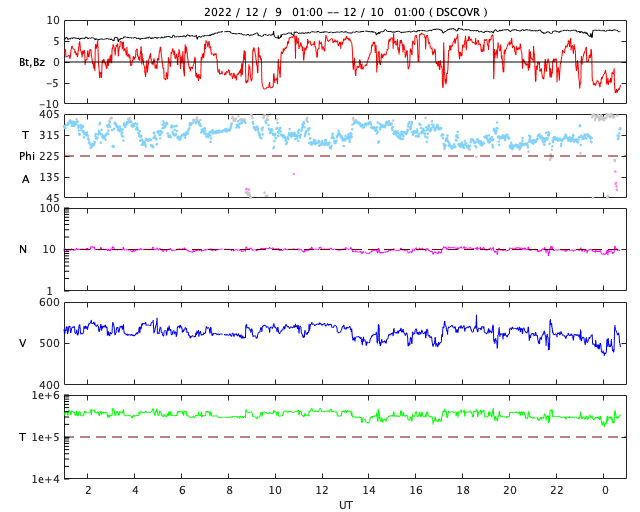Click the '1e+4' temperature tick label
This screenshot has height=512, width=640.
point(46,479)
